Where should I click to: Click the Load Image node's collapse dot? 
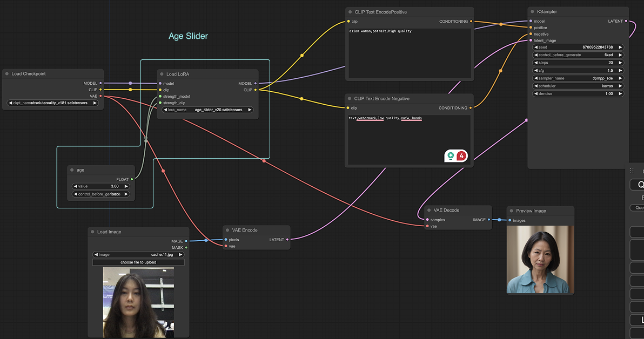92,232
